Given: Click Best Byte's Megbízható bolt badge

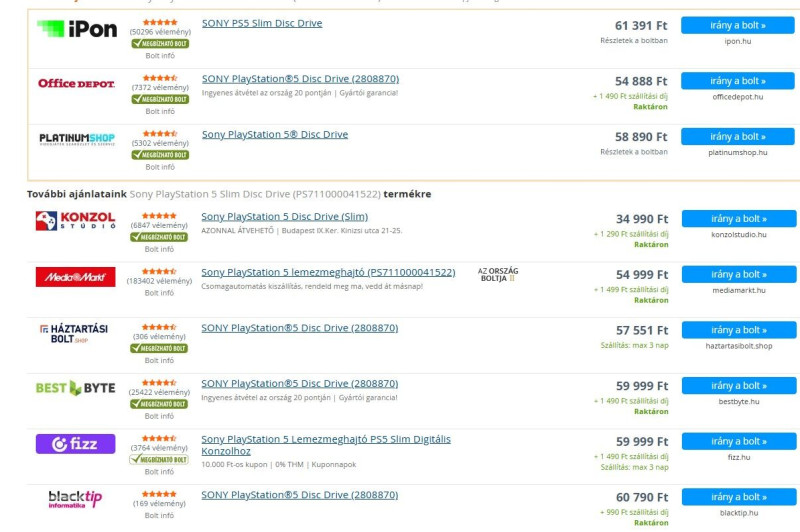Looking at the screenshot, I should click(159, 403).
